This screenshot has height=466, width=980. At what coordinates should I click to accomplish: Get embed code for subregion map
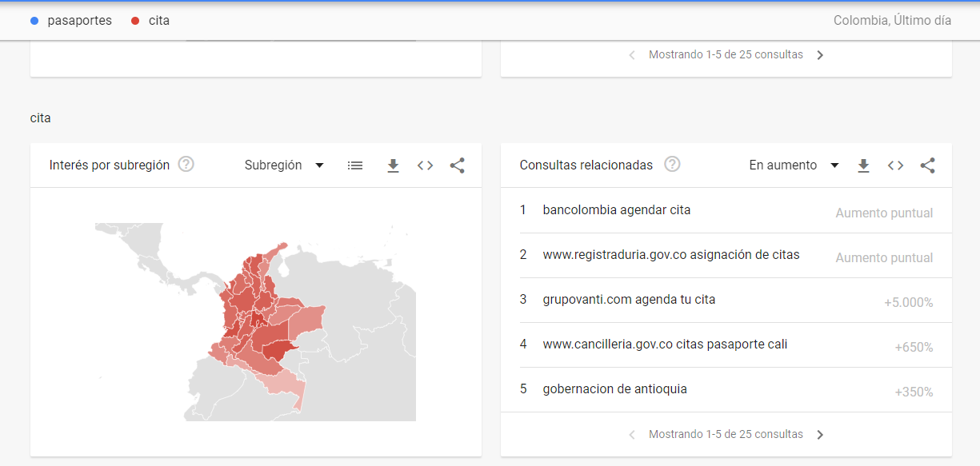pos(425,165)
